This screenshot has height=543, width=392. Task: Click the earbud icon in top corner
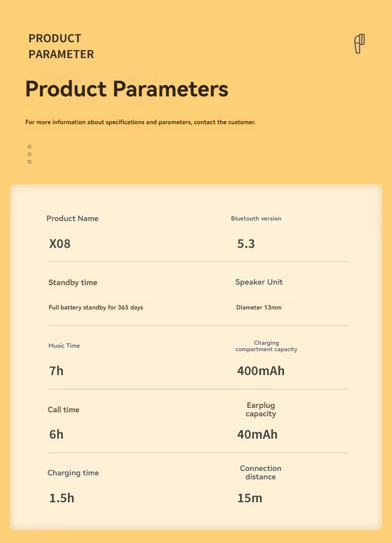coord(359,44)
